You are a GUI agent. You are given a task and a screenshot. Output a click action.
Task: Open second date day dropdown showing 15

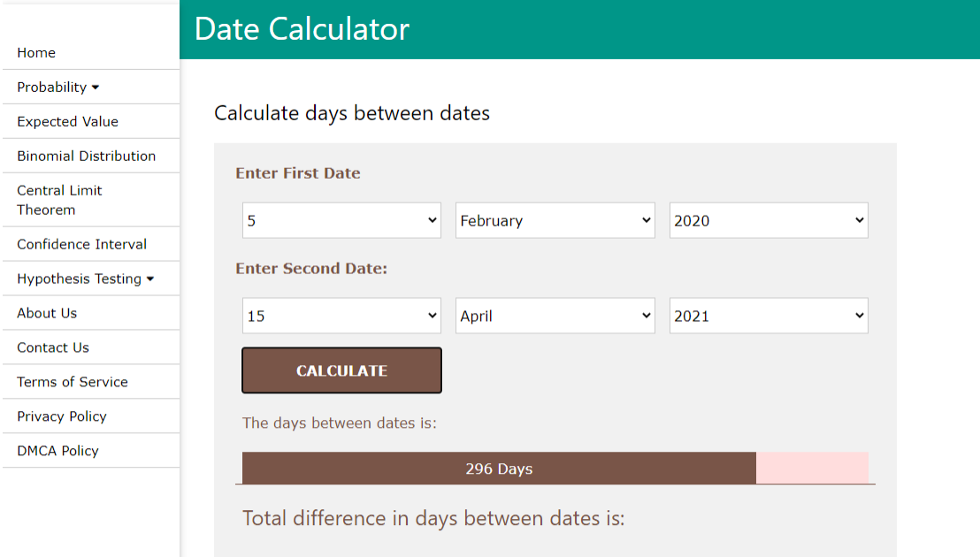pos(341,316)
